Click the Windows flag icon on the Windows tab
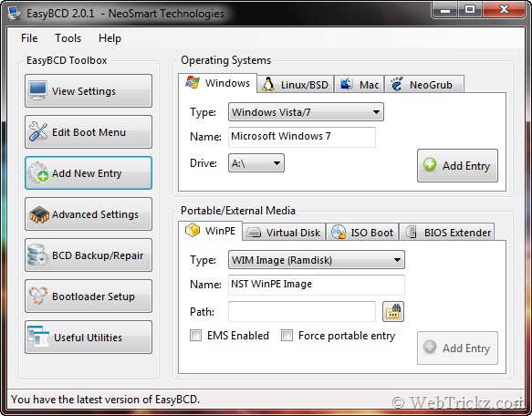 pyautogui.click(x=193, y=82)
